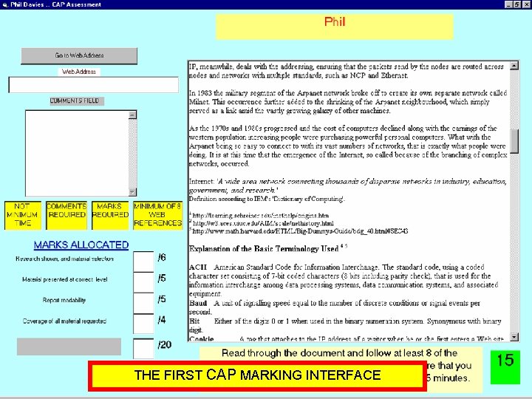Click the application icon in the title bar
Image resolution: width=532 pixels, height=399 pixels.
[4, 4]
